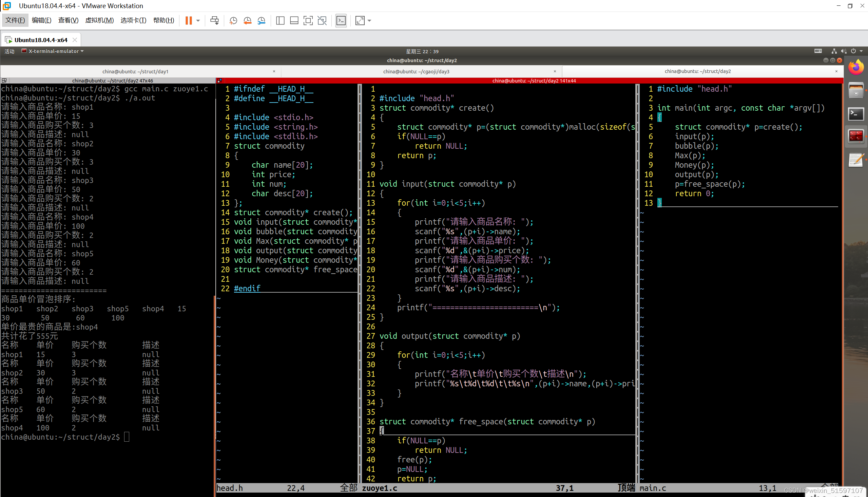
Task: Open the 虚拟机(M) menu
Action: pos(99,20)
